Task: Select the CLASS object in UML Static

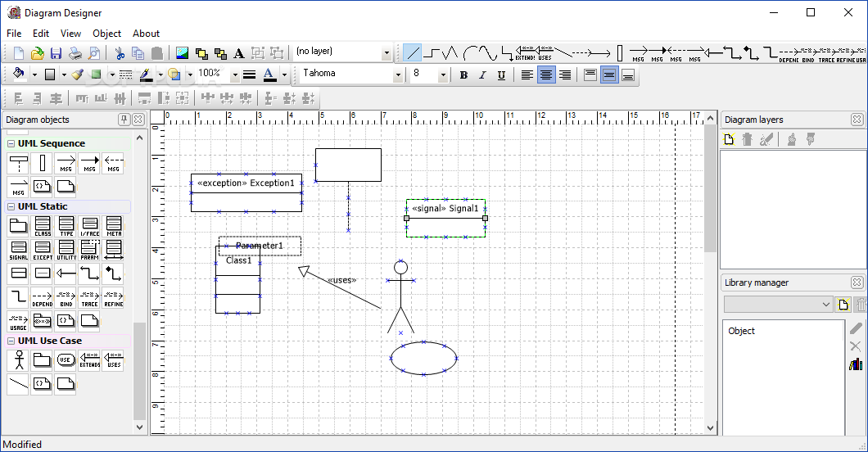Action: pyautogui.click(x=42, y=226)
